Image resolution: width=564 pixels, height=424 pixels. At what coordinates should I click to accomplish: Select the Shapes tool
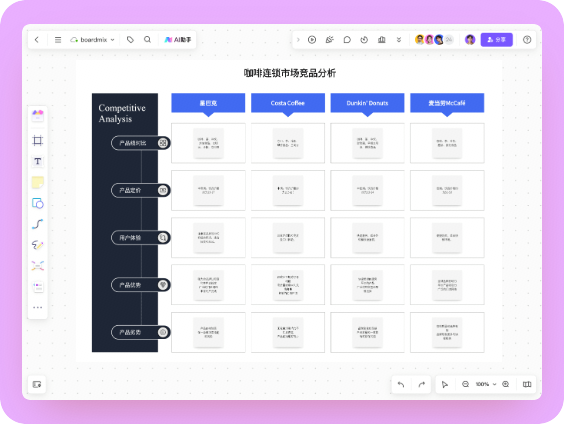click(38, 203)
